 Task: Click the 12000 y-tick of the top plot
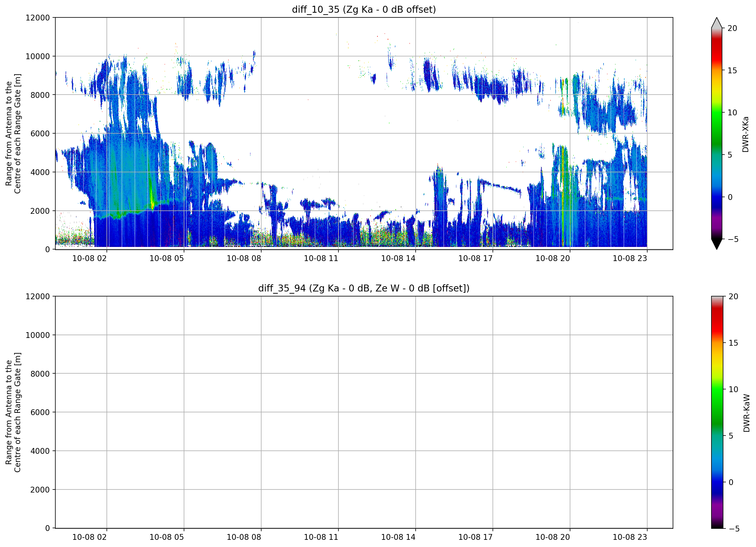38,18
